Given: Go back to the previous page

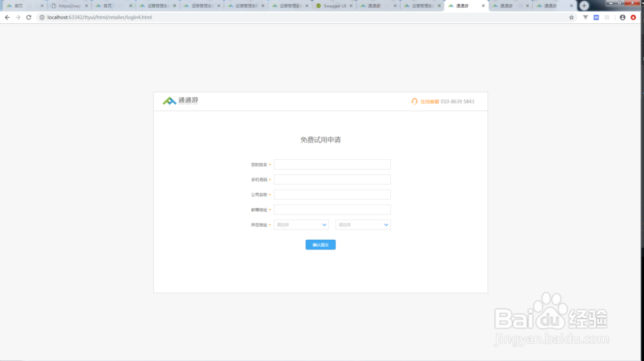Looking at the screenshot, I should [7, 17].
